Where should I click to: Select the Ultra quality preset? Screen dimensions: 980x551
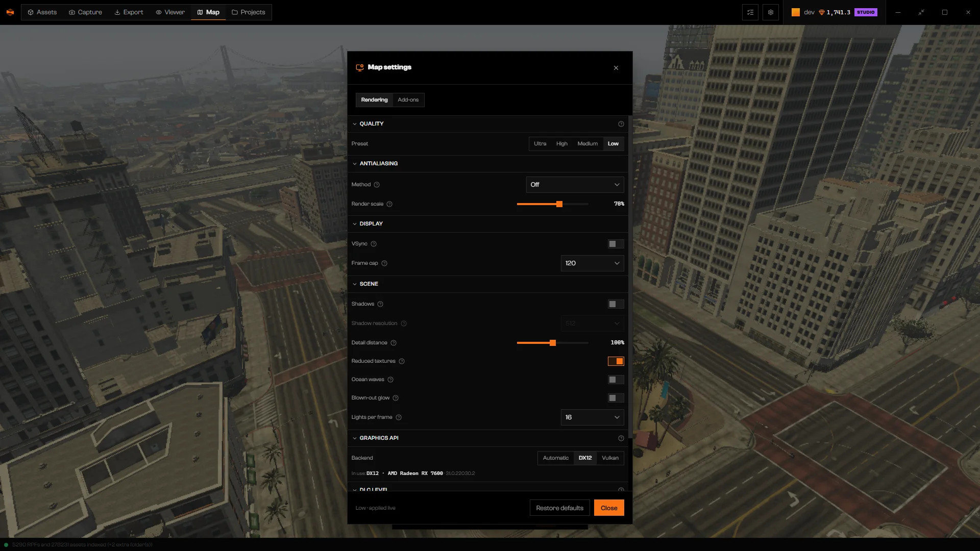[x=540, y=144]
